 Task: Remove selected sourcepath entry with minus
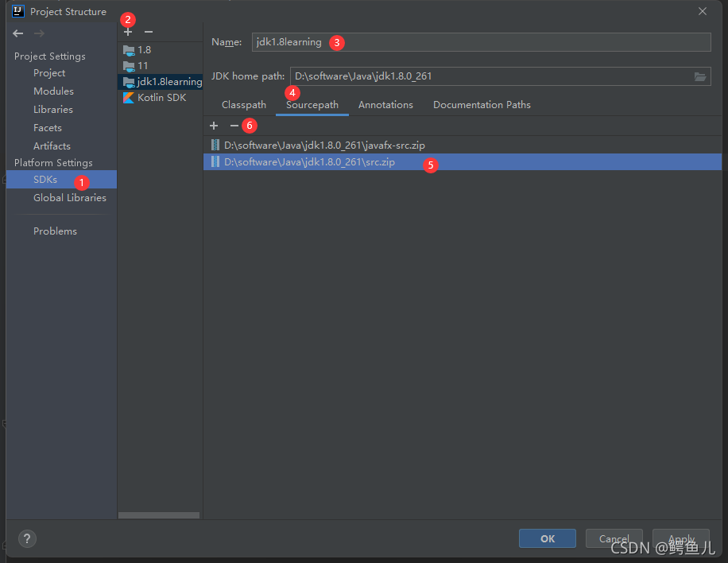pos(234,126)
